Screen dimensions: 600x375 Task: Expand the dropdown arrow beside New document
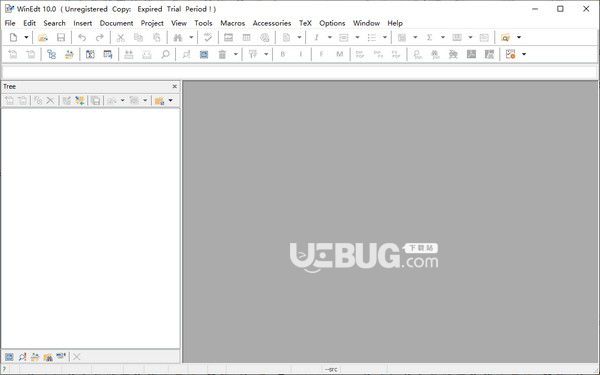26,38
